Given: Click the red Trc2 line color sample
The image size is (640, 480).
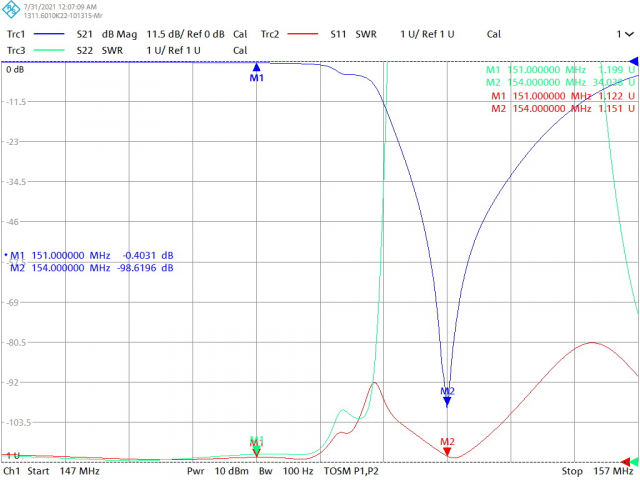Looking at the screenshot, I should [x=302, y=34].
